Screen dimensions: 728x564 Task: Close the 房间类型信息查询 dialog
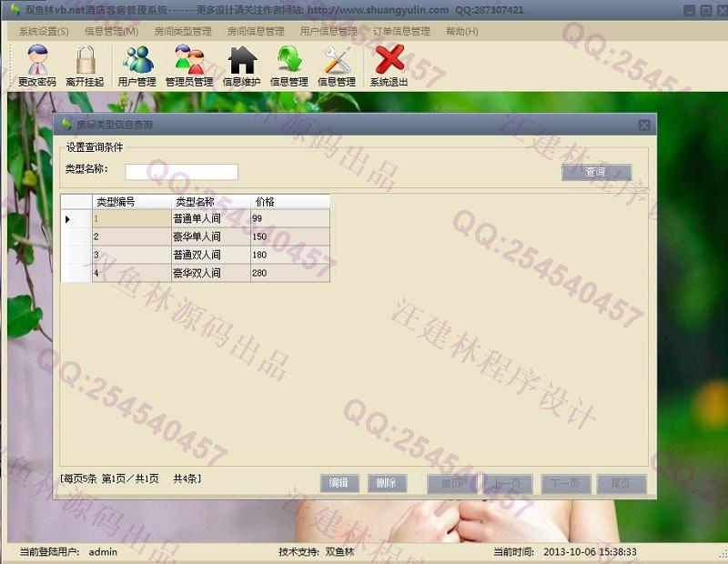[x=644, y=125]
